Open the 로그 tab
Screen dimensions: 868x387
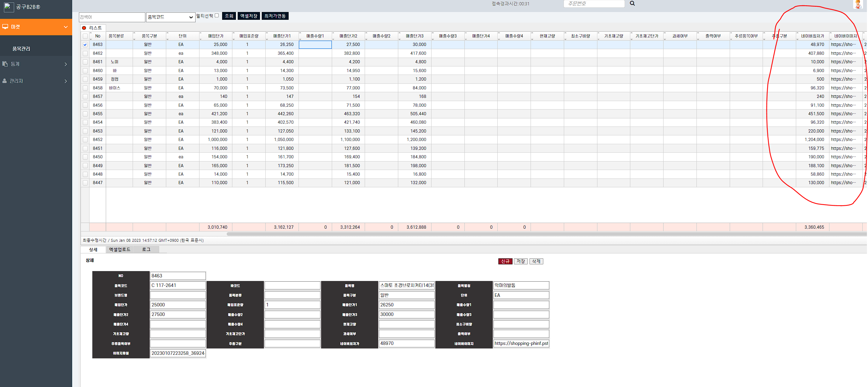(x=146, y=250)
